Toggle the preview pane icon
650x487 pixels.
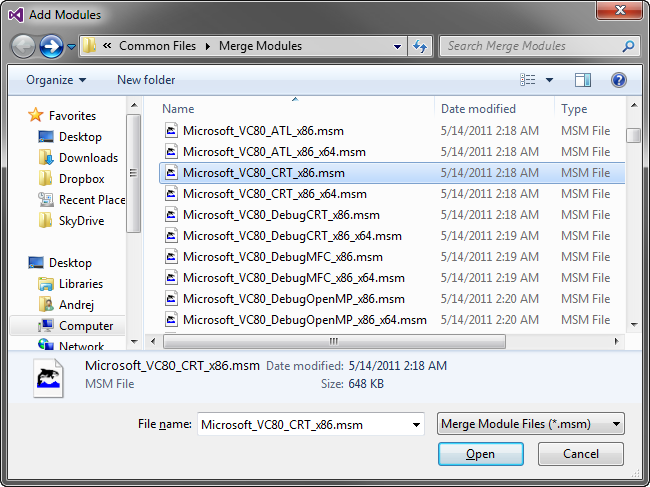(x=583, y=80)
